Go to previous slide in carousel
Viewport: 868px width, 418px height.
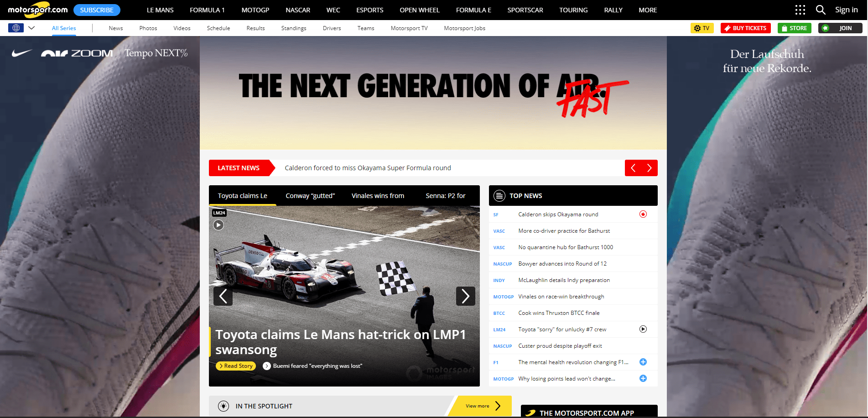click(223, 296)
